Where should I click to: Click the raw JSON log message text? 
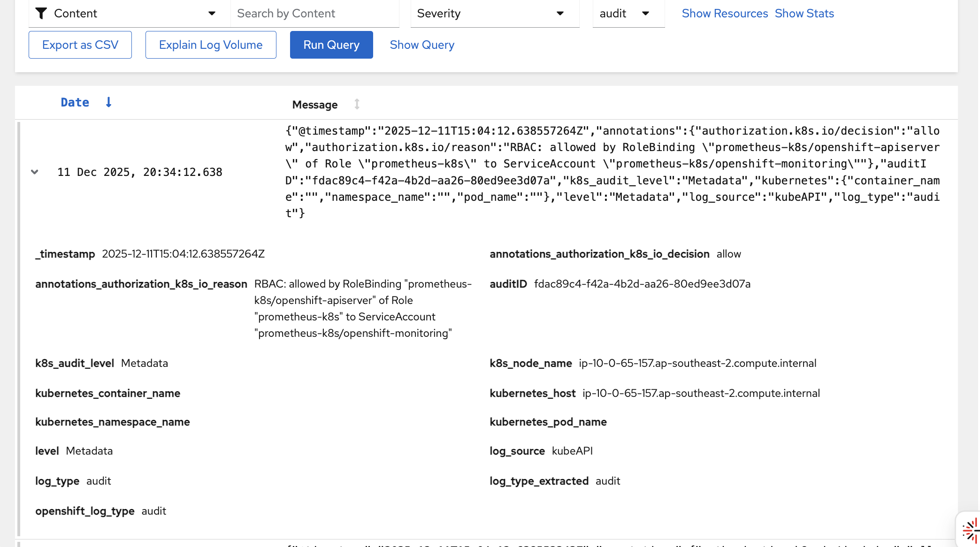pos(612,172)
